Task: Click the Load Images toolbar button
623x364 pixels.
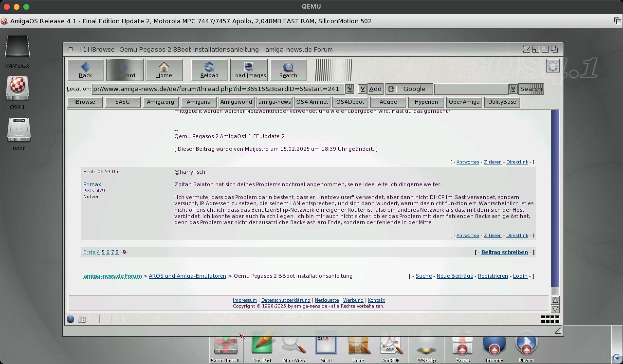Action: pyautogui.click(x=249, y=70)
